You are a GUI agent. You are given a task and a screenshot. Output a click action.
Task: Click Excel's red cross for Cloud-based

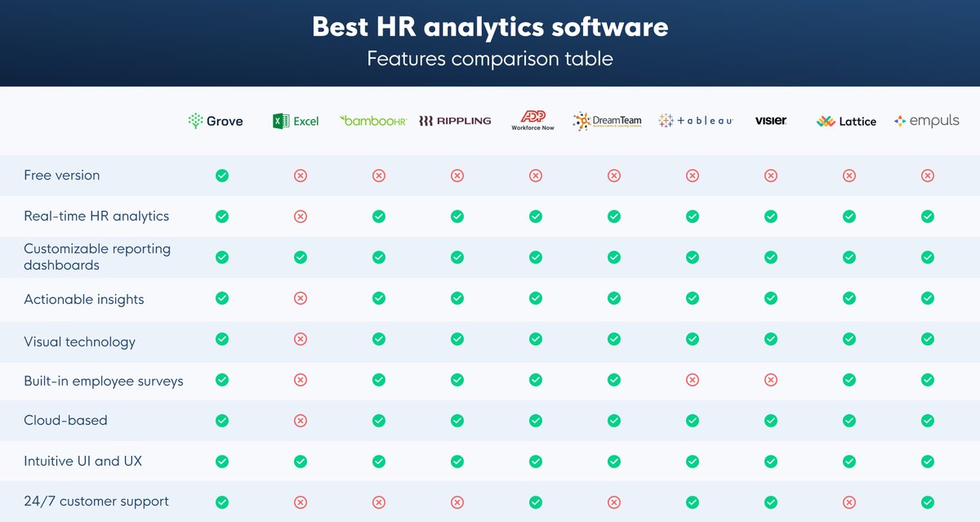301,421
